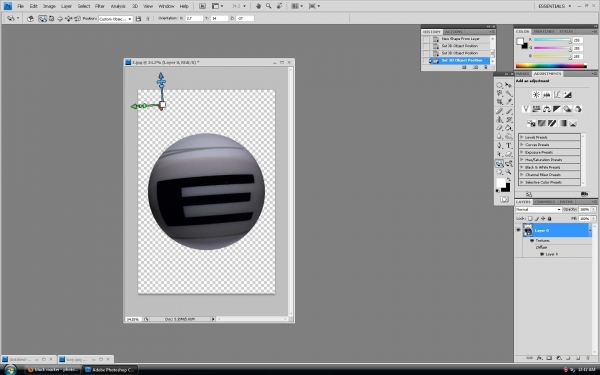Expand Hue/Saturation Presets
Viewport: 600px width, 375px height.
tap(522, 160)
